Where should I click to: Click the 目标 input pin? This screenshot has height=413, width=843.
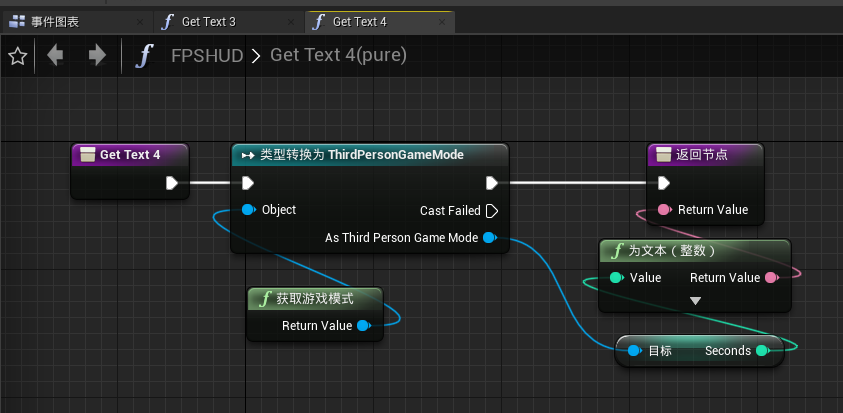click(634, 351)
